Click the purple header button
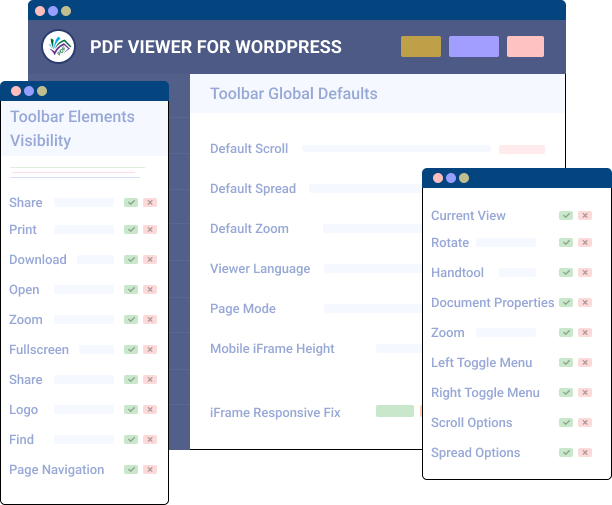 pyautogui.click(x=474, y=46)
